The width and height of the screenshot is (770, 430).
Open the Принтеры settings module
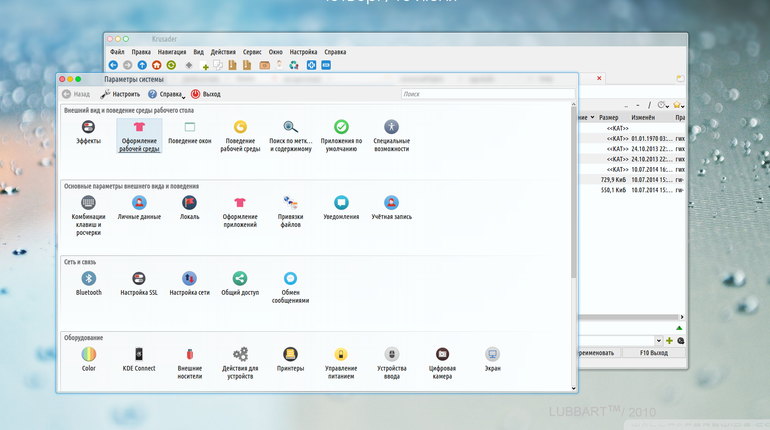[291, 359]
